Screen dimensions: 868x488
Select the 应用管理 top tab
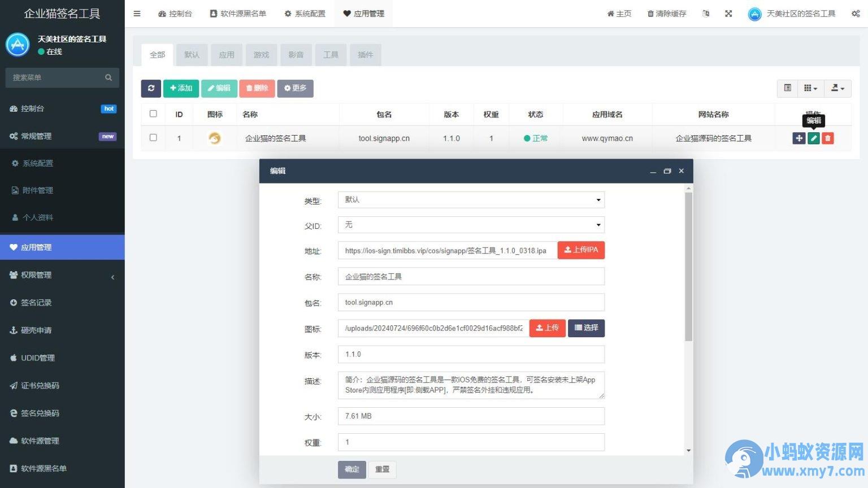pos(363,14)
